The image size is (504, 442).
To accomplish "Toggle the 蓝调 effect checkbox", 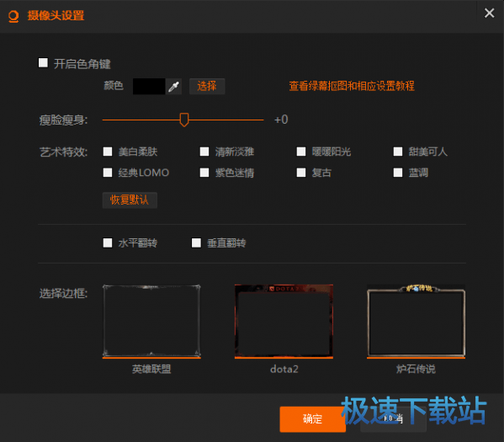I will tap(398, 173).
